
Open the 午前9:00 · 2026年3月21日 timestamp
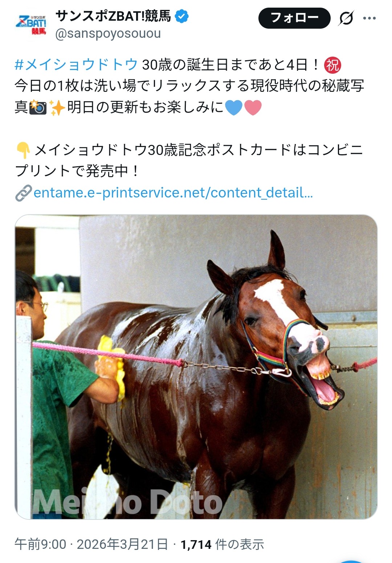(91, 544)
